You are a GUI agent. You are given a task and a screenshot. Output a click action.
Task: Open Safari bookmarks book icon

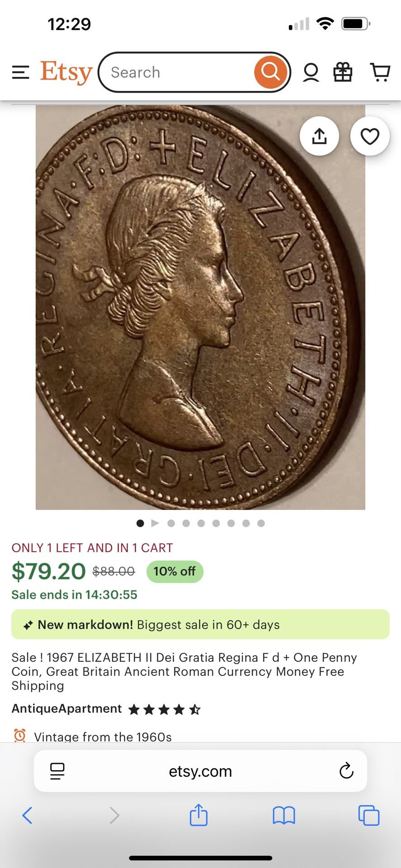[284, 815]
